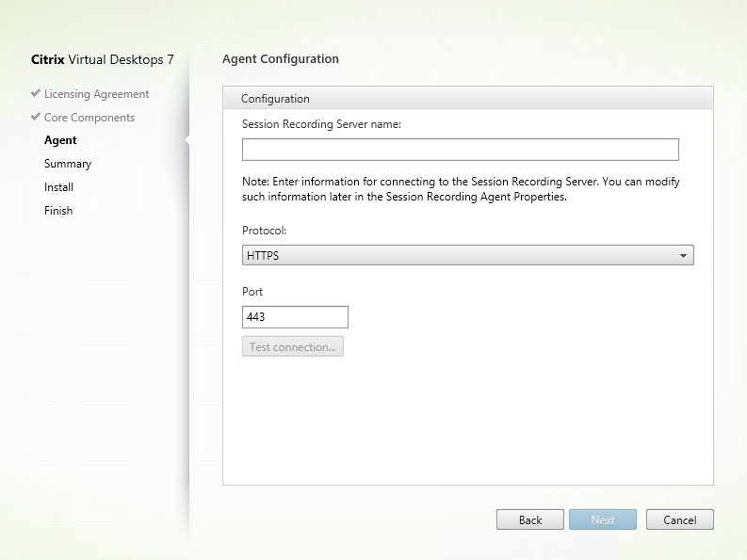The height and width of the screenshot is (560, 747).
Task: Jump to the Summary step
Action: pos(68,164)
